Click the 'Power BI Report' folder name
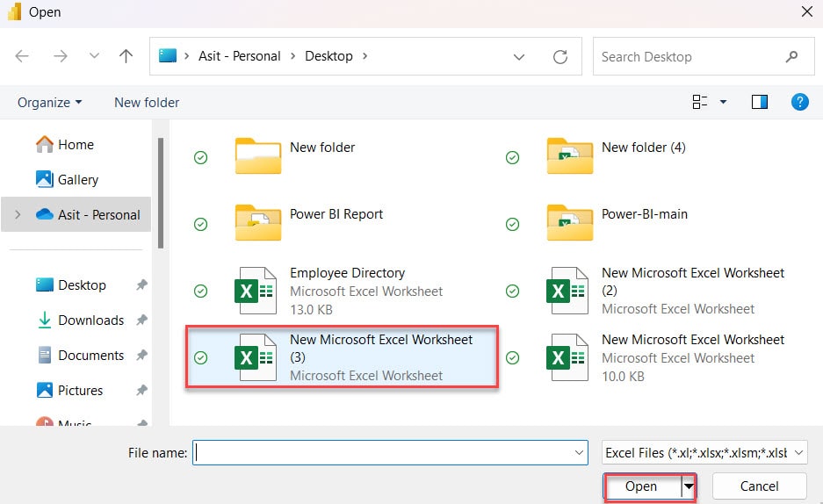 tap(336, 214)
